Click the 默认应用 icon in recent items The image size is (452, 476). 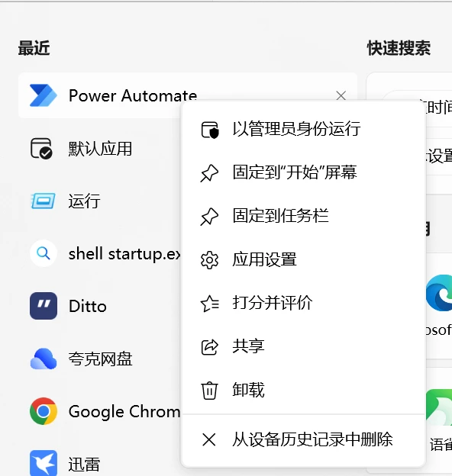[x=42, y=149]
